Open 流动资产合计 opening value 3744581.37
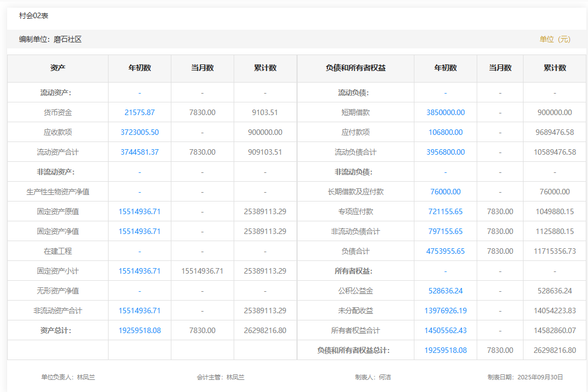This screenshot has height=392, width=588. click(x=139, y=152)
